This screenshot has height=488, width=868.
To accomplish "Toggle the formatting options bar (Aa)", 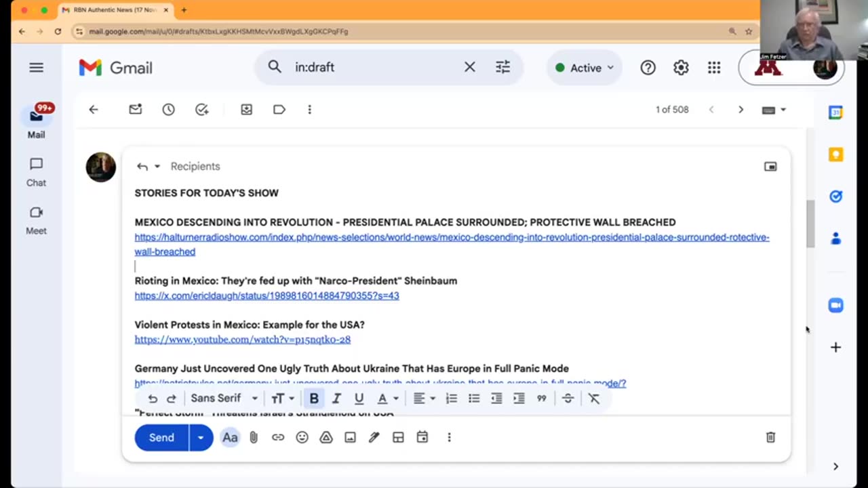I will (x=230, y=438).
